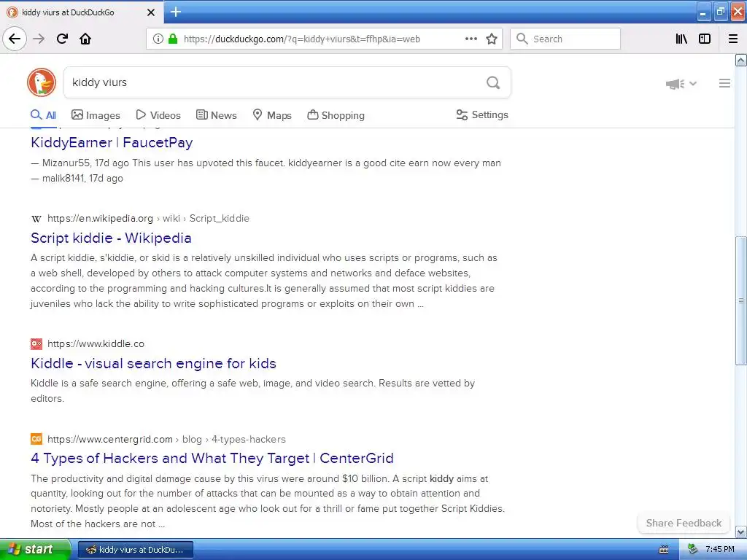Click Share Feedback button
Viewport: 747px width, 560px height.
point(684,523)
